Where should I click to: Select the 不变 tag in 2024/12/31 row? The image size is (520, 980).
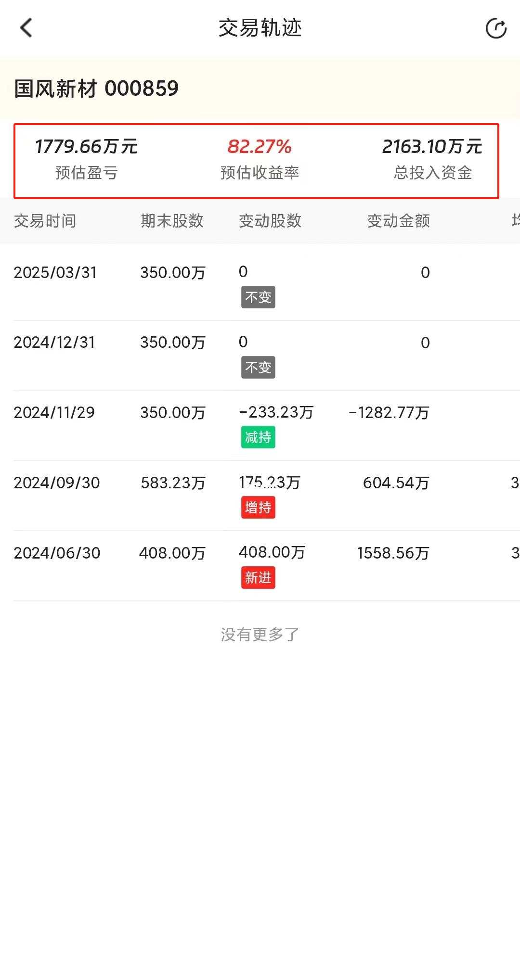point(258,368)
